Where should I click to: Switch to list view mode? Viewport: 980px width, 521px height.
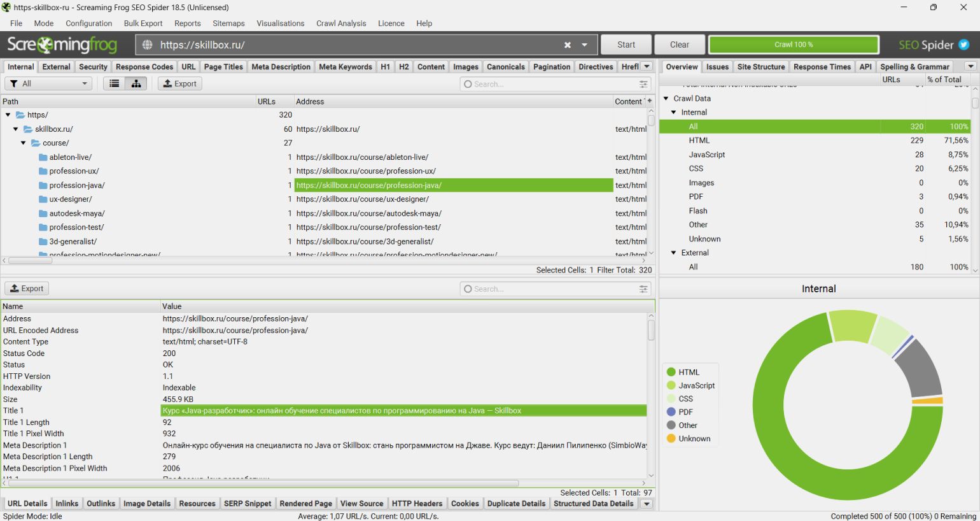115,83
